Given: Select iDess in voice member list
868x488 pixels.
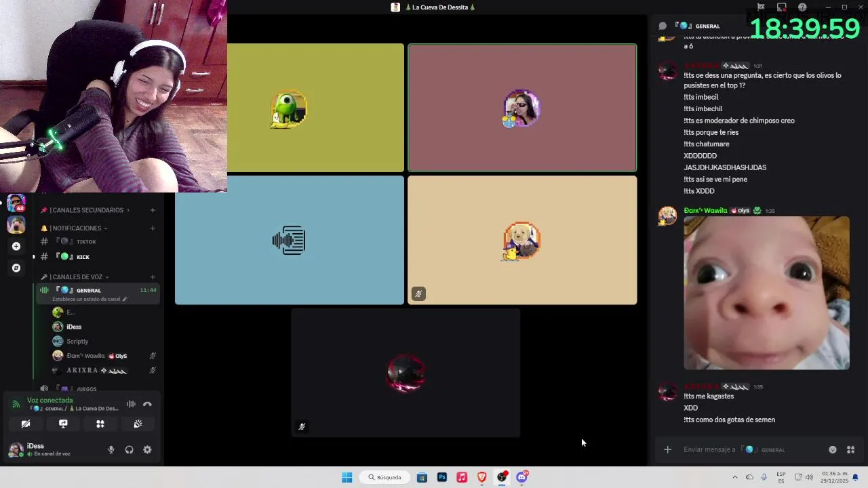Looking at the screenshot, I should click(104, 327).
